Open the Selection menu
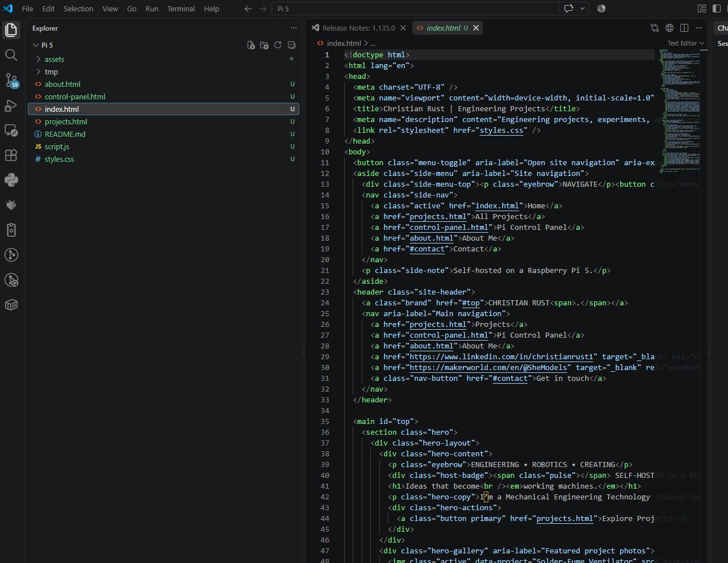 coord(78,9)
